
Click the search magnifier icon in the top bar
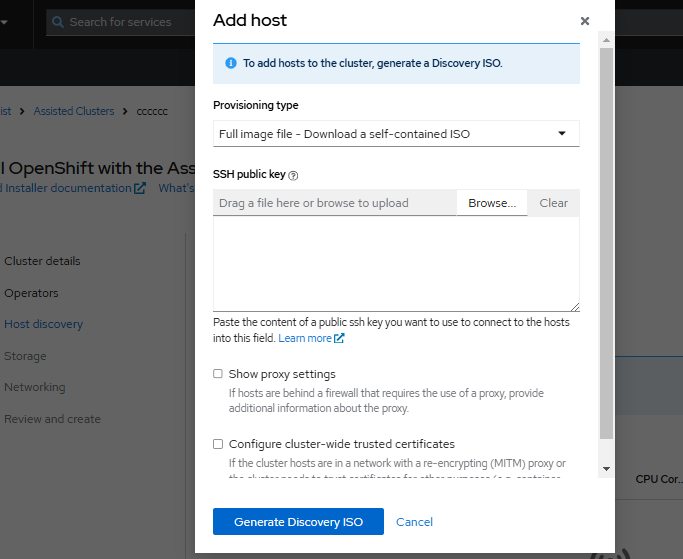58,22
